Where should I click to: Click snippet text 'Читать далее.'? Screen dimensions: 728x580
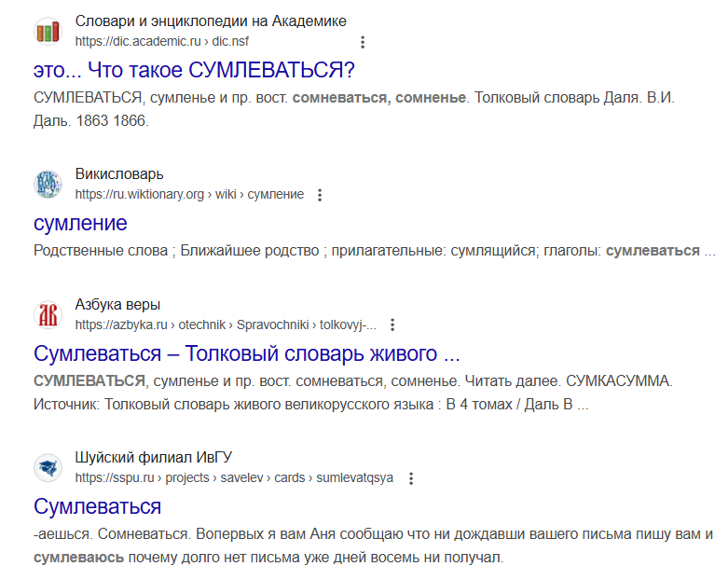[513, 381]
